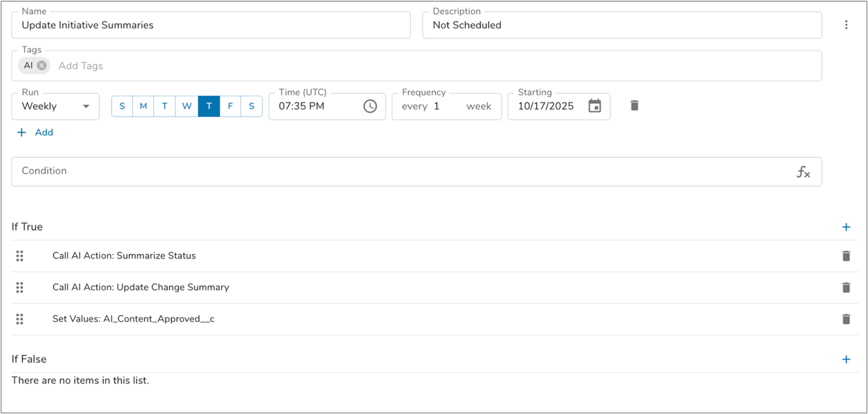Delete the Update Change Summary action
The image size is (868, 414).
pos(846,288)
